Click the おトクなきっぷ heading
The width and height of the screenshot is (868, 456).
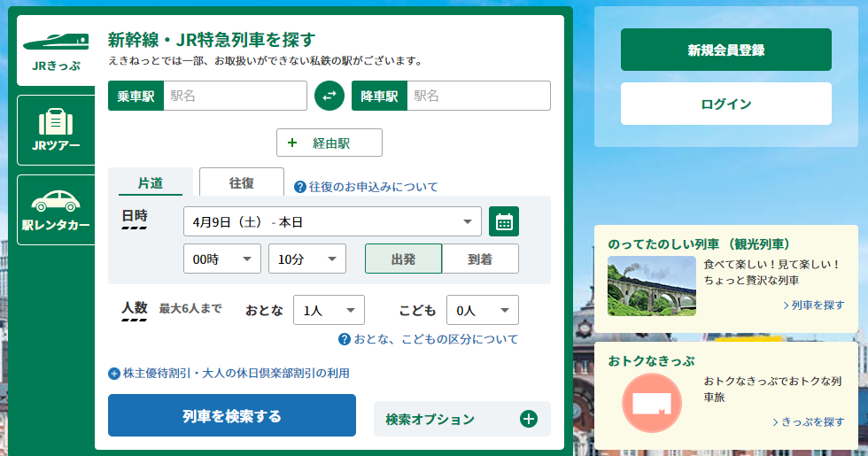651,361
